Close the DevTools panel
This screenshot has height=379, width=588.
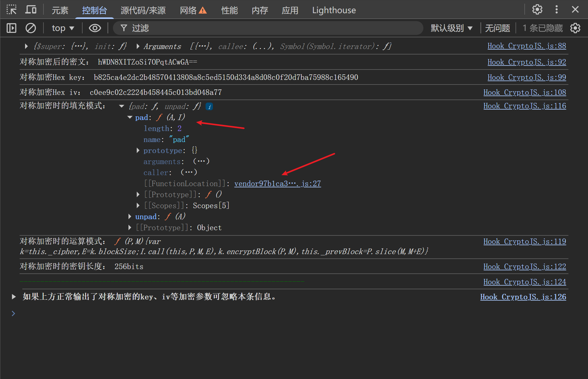[575, 9]
